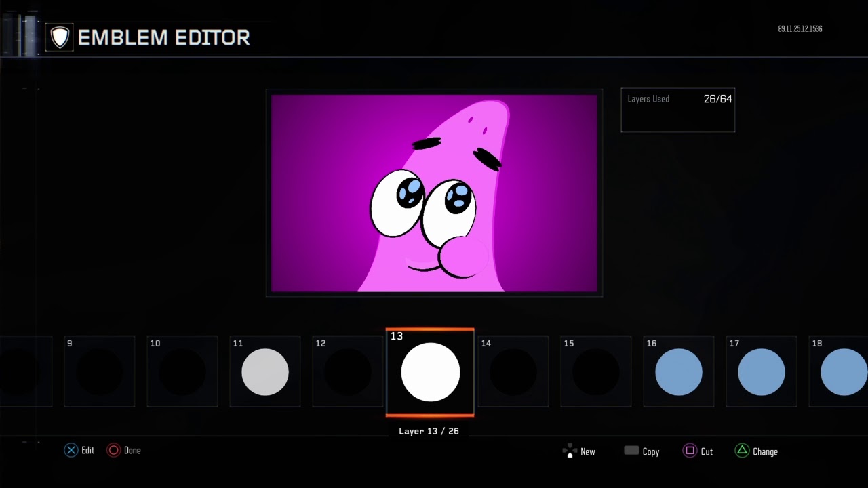The width and height of the screenshot is (868, 488).
Task: Click the Cut label
Action: (707, 451)
